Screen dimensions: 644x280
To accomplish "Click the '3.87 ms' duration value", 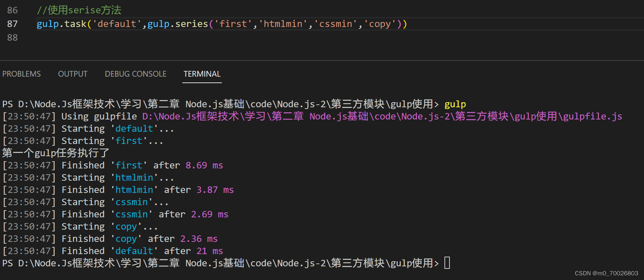I will pos(215,190).
